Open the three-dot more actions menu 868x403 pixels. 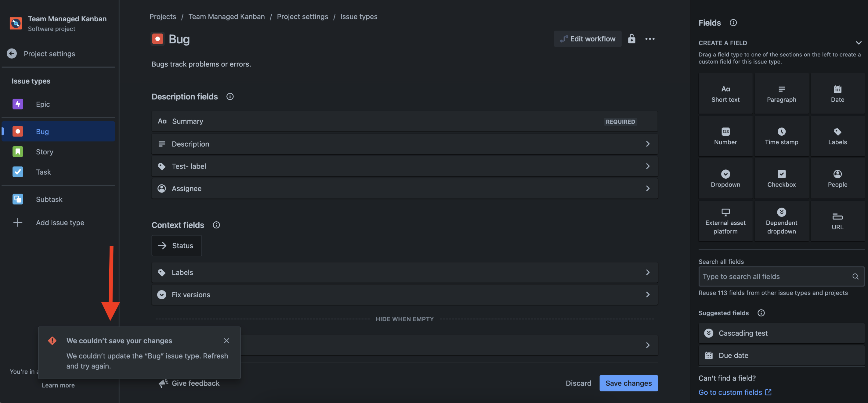[650, 39]
